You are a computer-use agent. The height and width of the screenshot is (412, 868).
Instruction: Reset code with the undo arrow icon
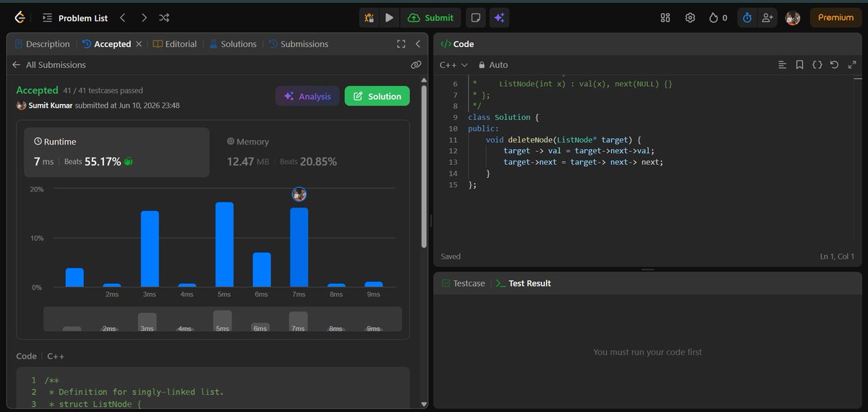[834, 64]
